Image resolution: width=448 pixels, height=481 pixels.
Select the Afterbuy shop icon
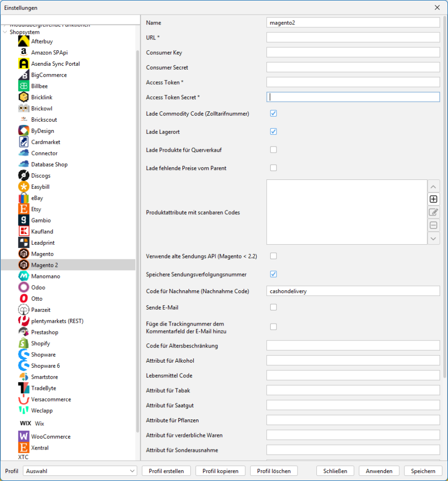point(24,41)
